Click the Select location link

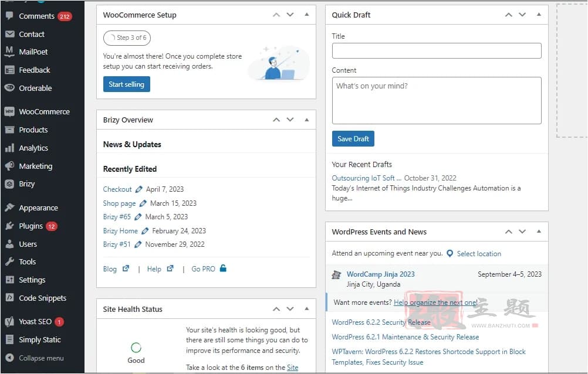479,254
